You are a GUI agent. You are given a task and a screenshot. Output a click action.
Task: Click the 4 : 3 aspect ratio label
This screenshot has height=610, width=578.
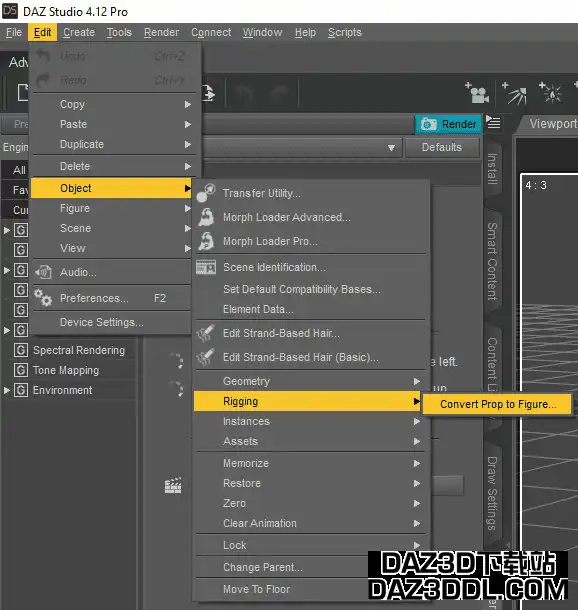pos(536,185)
